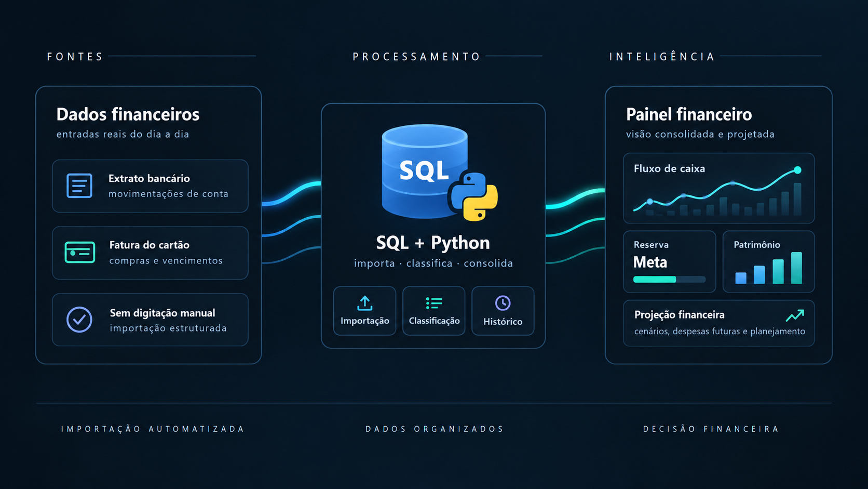The image size is (868, 489).
Task: Open the Extrato bancário card
Action: [150, 186]
